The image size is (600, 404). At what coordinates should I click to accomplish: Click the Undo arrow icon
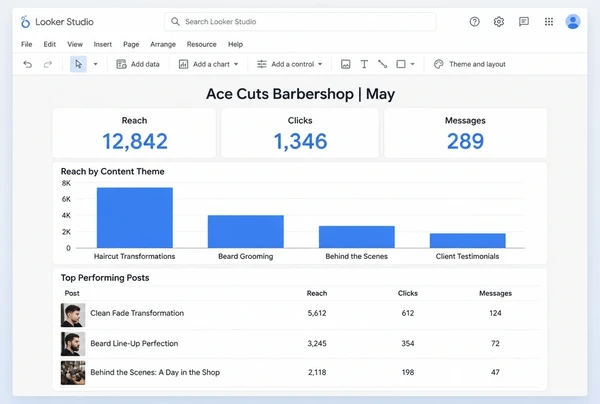pos(28,64)
